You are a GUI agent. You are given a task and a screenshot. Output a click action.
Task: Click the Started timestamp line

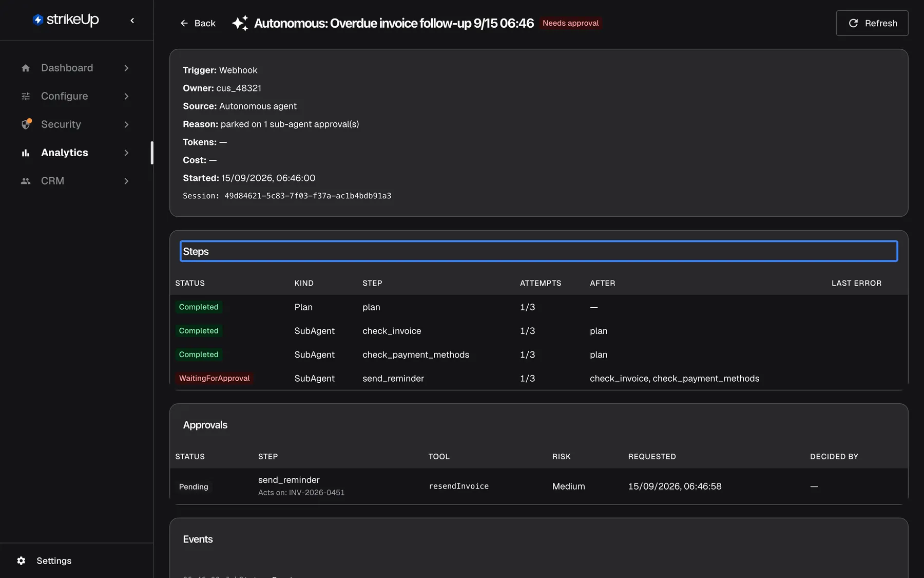[249, 178]
